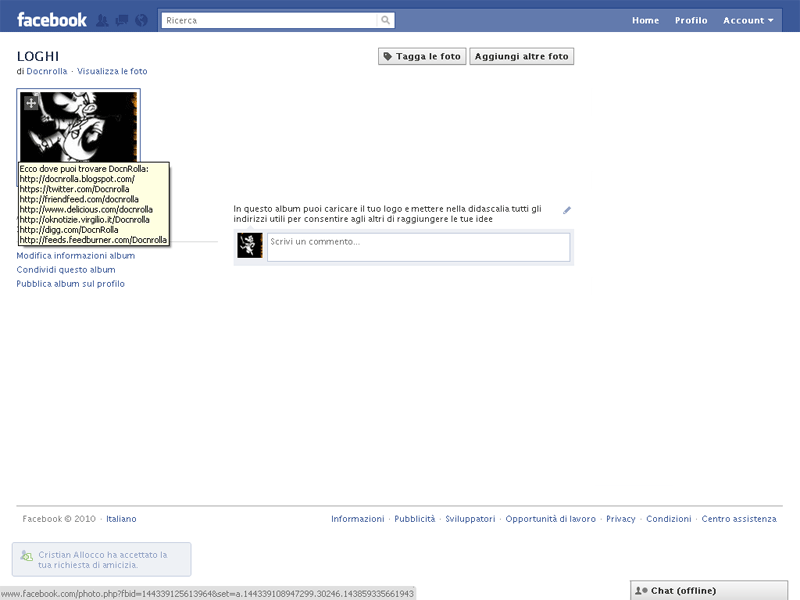Click the Facebook logo

tap(52, 20)
